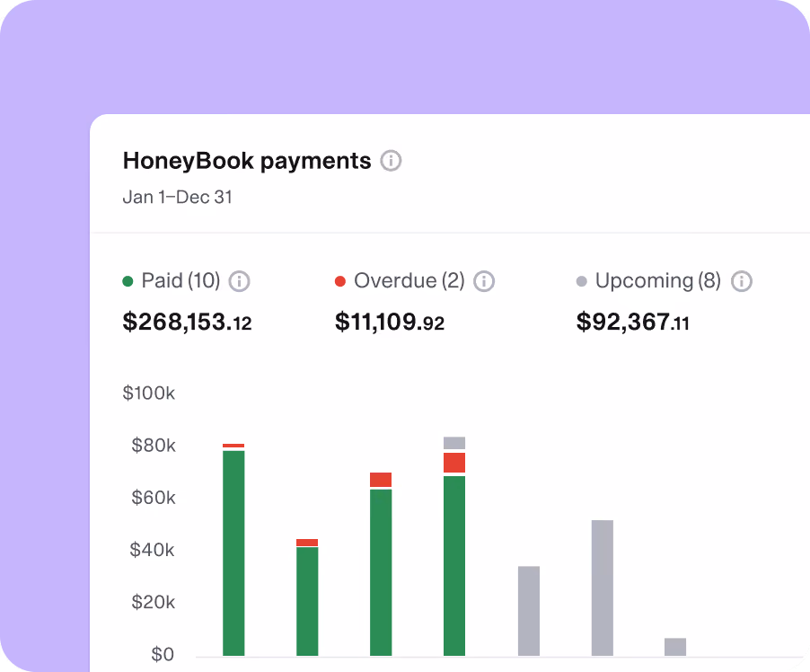The width and height of the screenshot is (810, 672).
Task: Click the red Overdue legend dot
Action: [x=340, y=281]
